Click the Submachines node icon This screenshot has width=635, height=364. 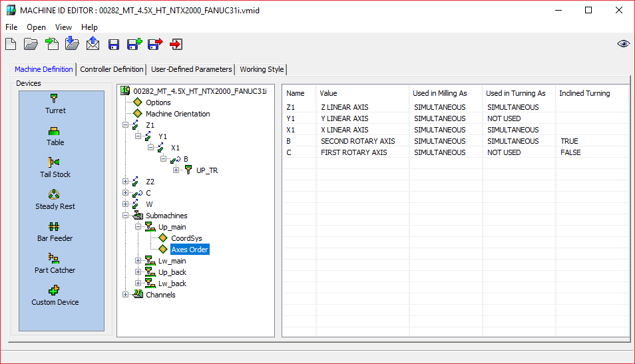point(138,215)
